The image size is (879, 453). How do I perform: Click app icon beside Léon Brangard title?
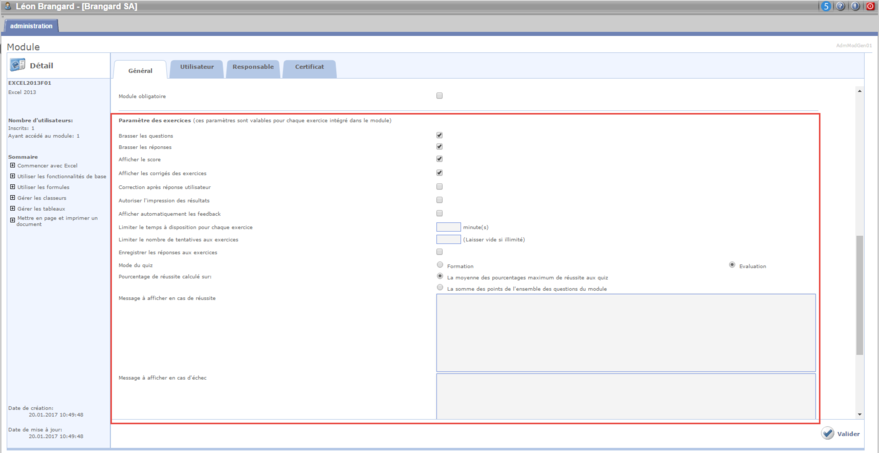click(x=8, y=6)
